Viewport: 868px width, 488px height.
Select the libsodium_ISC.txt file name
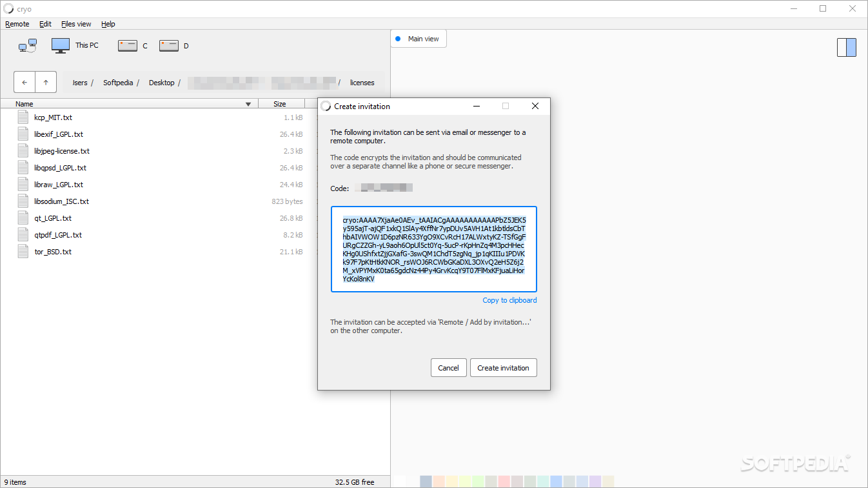[61, 201]
